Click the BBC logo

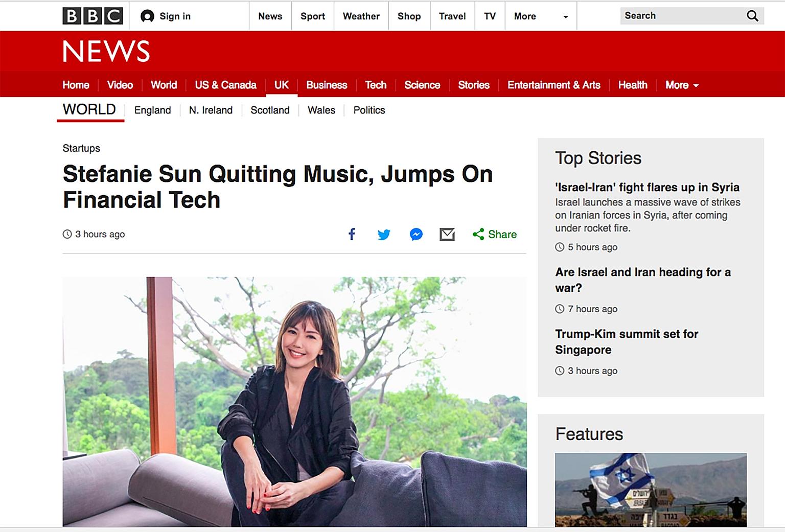pos(92,15)
